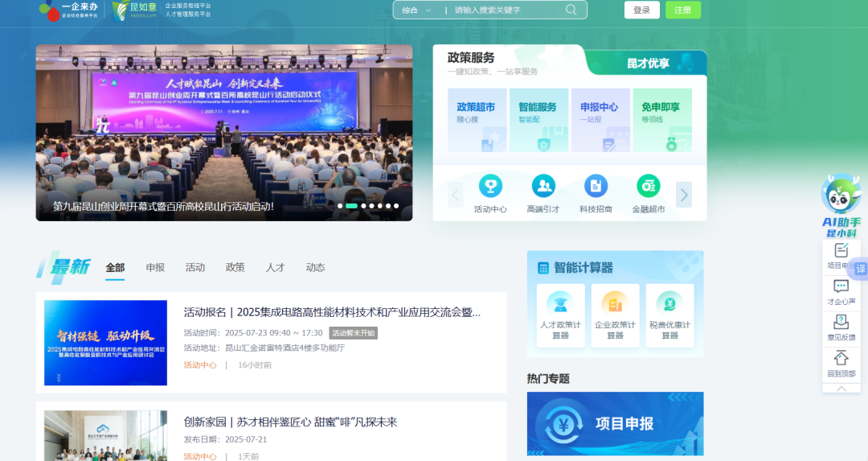This screenshot has width=868, height=461.
Task: Focus the search keyword input field
Action: pos(506,10)
